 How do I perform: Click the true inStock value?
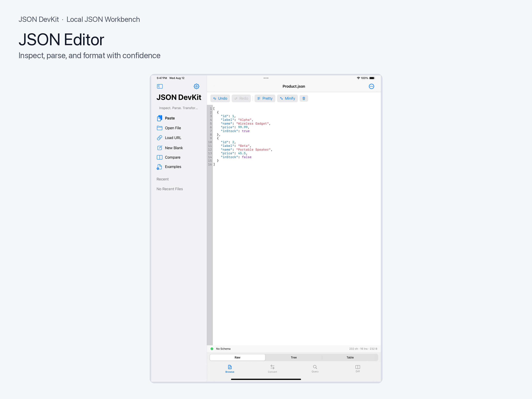pos(246,131)
